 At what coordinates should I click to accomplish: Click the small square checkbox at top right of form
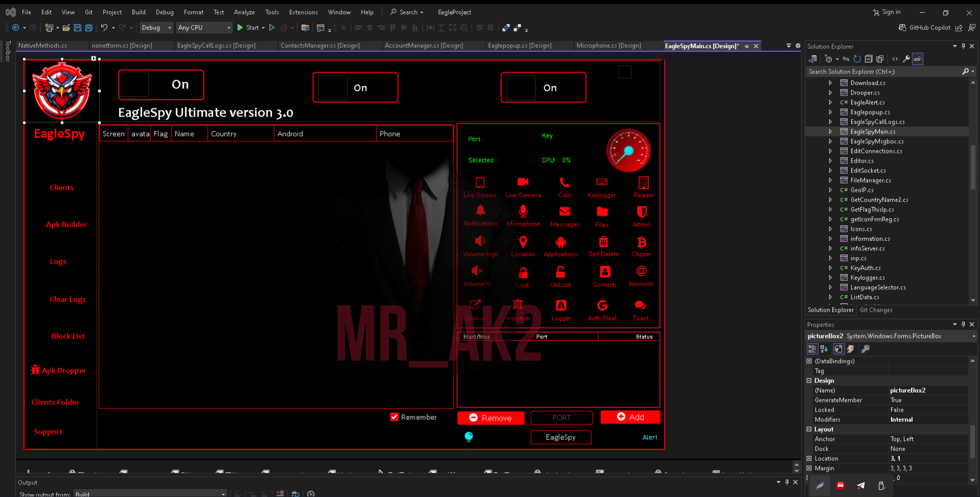click(x=625, y=72)
